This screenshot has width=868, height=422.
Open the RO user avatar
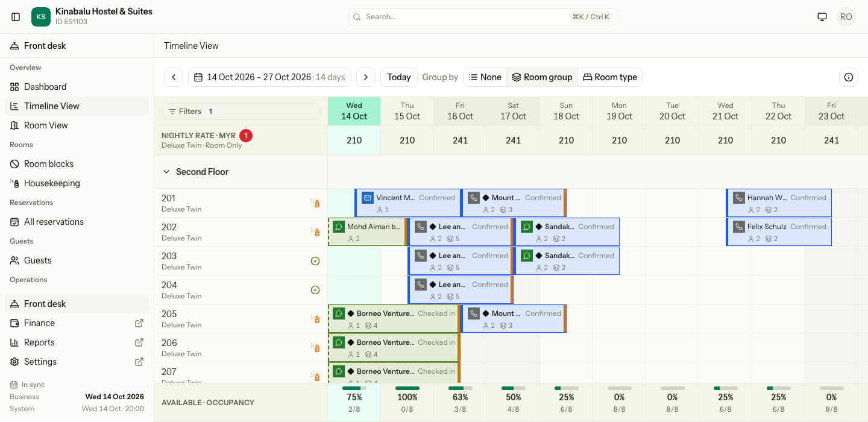click(846, 17)
